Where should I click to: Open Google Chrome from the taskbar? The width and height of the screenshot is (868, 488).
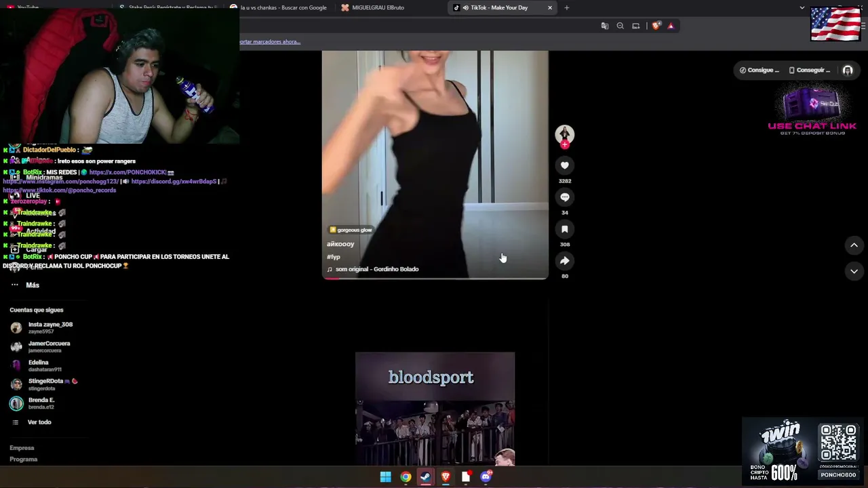pos(406,477)
